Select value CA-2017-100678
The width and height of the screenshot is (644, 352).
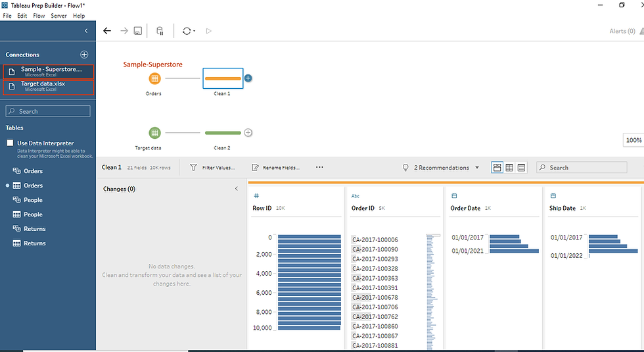(375, 297)
